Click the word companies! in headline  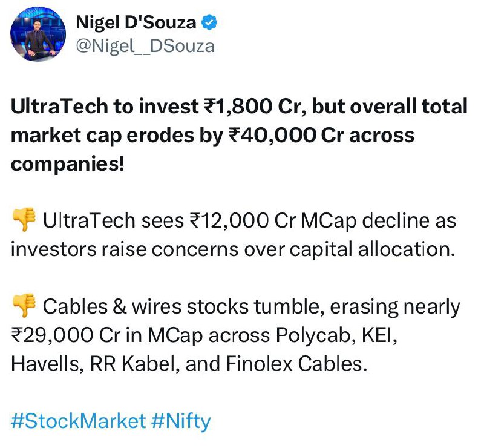68,164
